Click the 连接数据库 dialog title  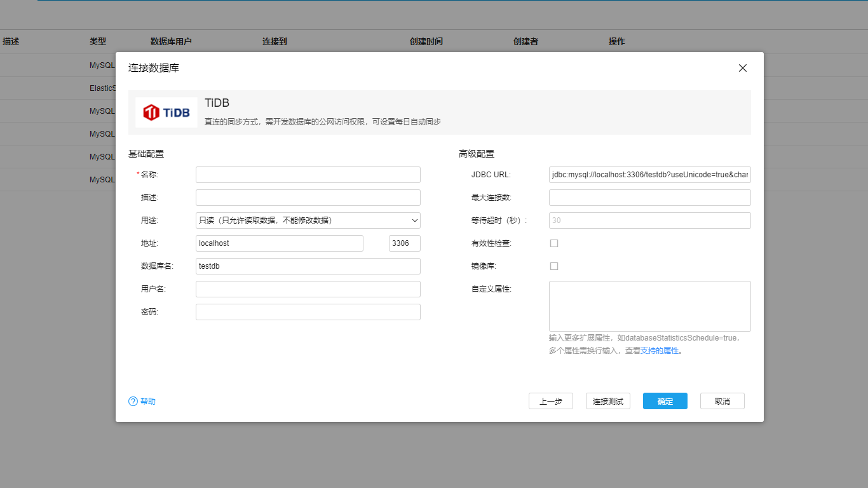[154, 68]
